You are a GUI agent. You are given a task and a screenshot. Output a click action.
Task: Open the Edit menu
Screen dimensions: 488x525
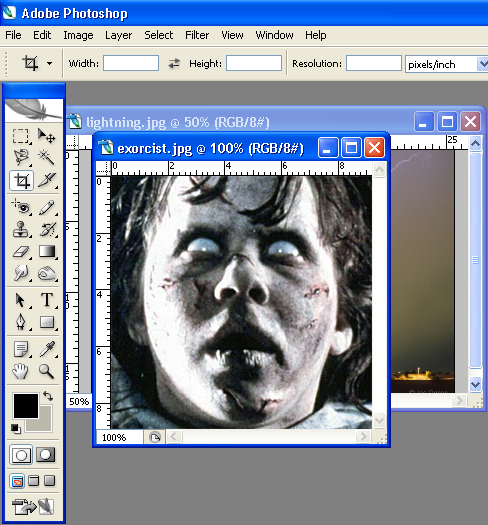pyautogui.click(x=42, y=35)
